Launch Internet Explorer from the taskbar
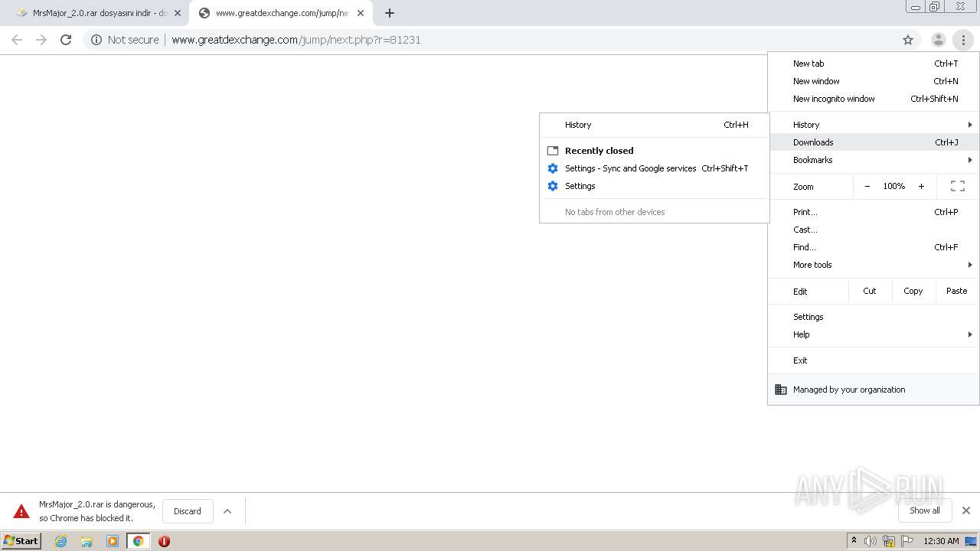Screen dimensions: 980x551 coord(61,541)
